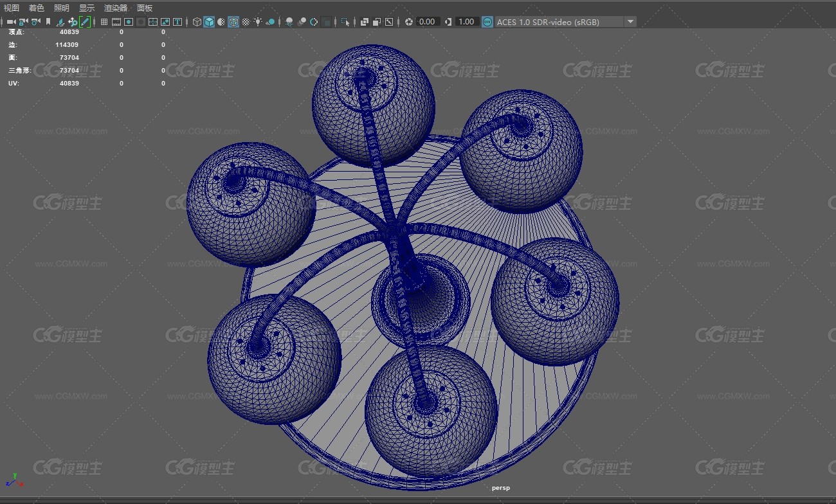836x504 pixels.
Task: Toggle the color management ON button
Action: pos(487,22)
